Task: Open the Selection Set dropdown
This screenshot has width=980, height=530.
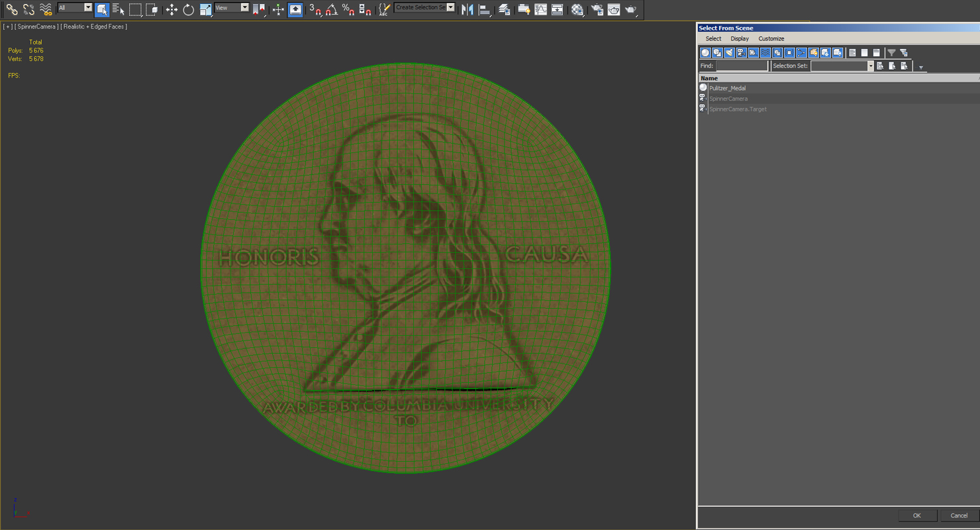Action: click(842, 66)
